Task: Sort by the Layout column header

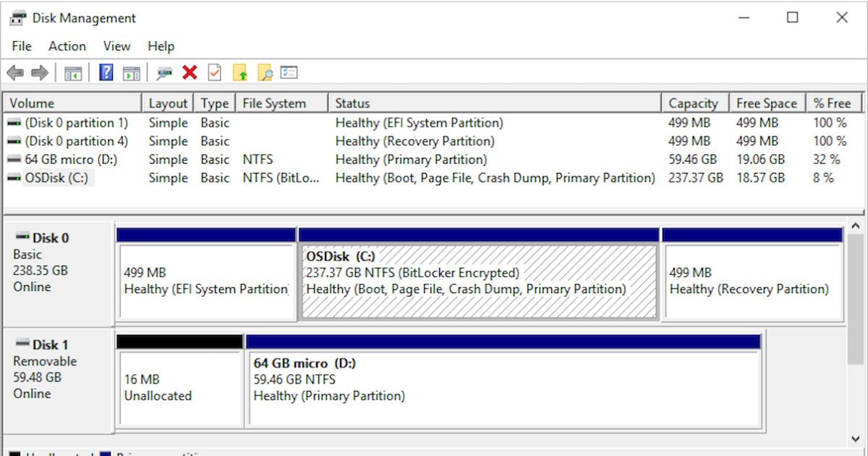Action: 168,103
